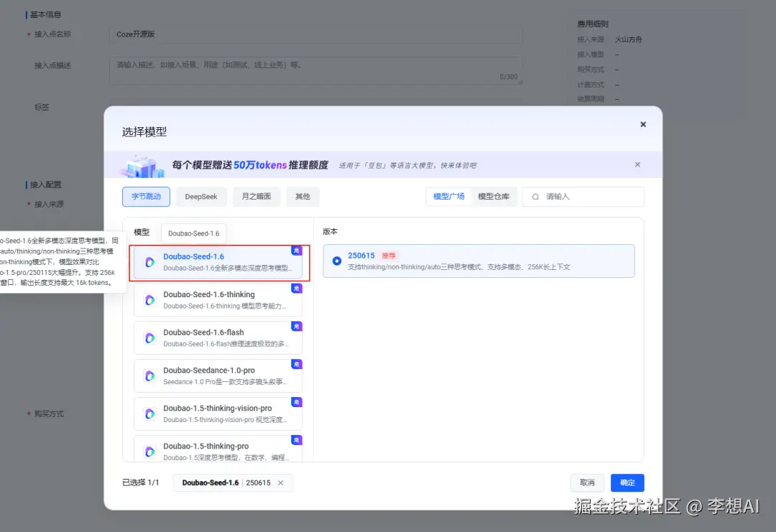Click the 购买方式 label in background form
The height and width of the screenshot is (532, 776).
point(49,414)
